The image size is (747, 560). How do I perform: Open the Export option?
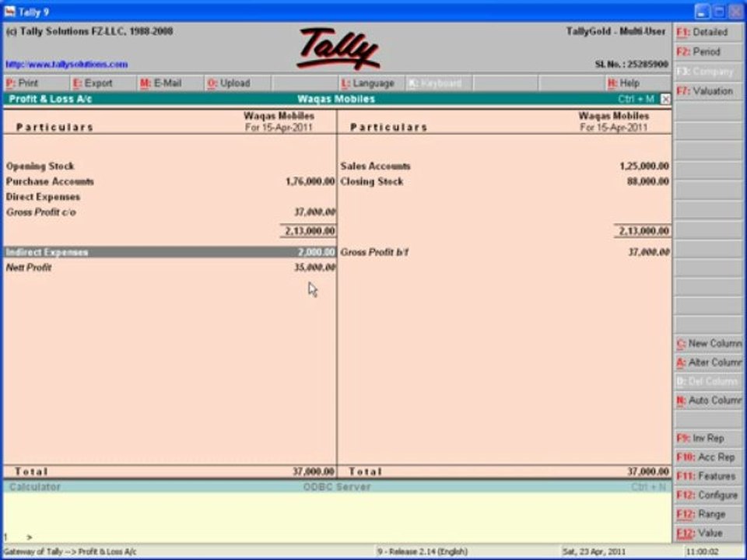point(103,83)
